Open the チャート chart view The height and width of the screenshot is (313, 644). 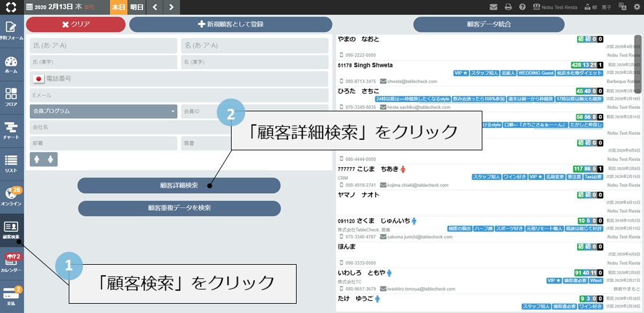tap(11, 131)
